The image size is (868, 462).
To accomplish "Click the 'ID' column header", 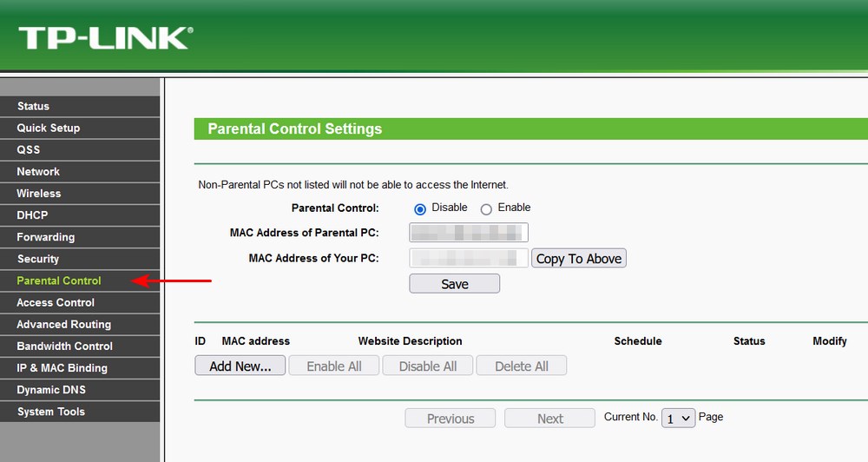I will tap(200, 341).
